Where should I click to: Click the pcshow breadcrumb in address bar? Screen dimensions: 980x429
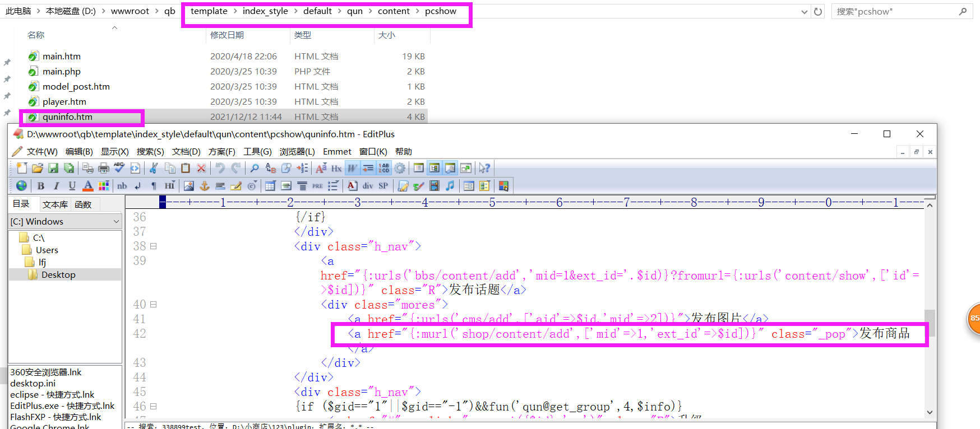tap(440, 11)
